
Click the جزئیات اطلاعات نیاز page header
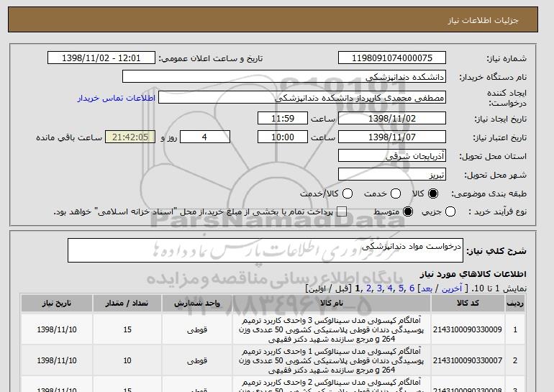pos(483,20)
